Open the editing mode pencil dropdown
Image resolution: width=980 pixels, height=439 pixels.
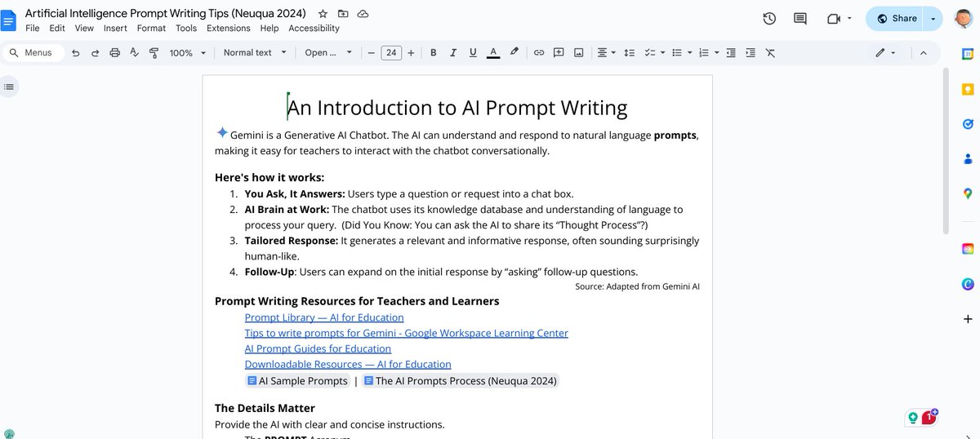(x=885, y=52)
